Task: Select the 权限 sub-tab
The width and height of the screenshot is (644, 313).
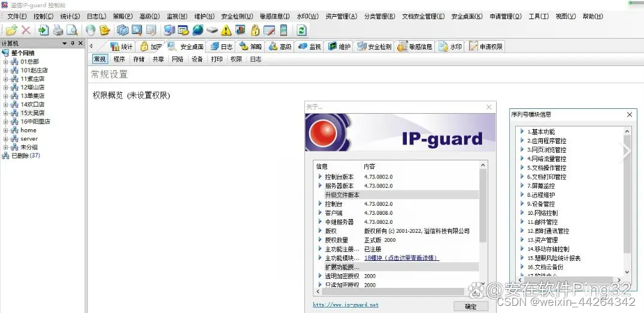Action: tap(236, 59)
